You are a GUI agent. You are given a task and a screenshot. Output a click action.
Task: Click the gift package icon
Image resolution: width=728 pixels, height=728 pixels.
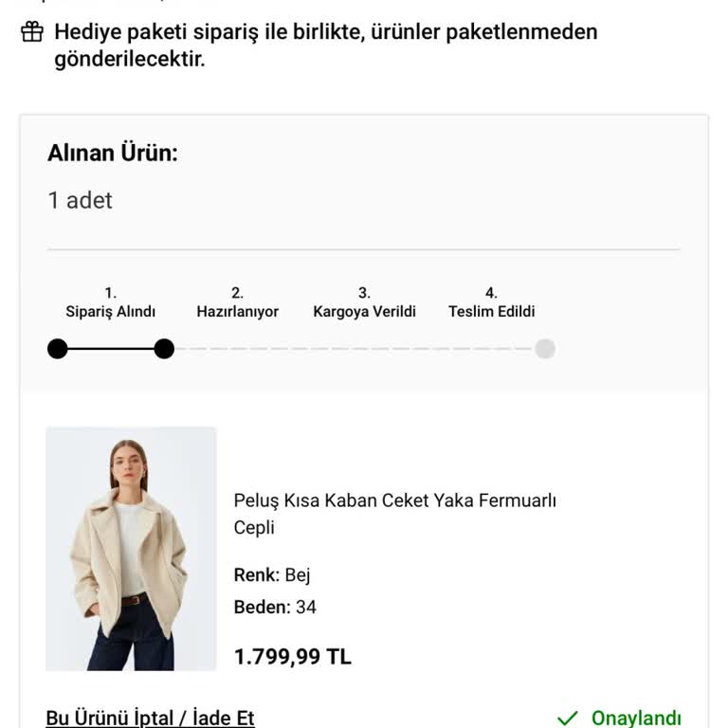[x=32, y=32]
